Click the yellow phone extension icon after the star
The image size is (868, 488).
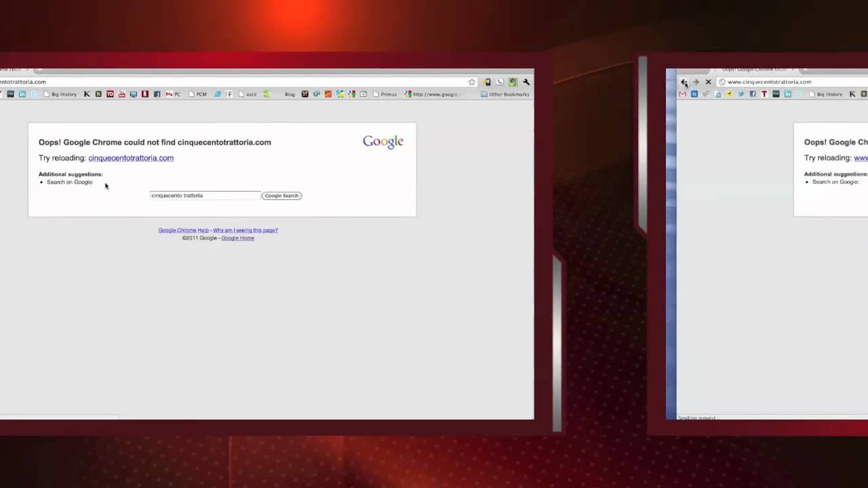[486, 82]
